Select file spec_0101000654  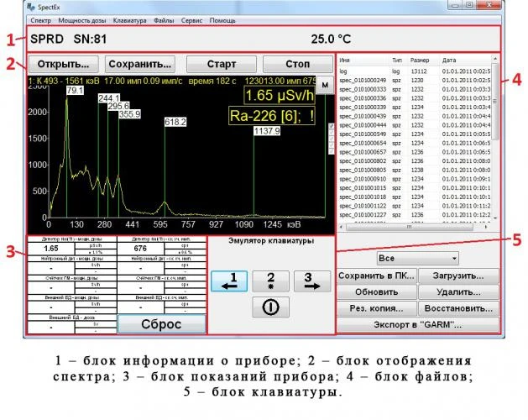coord(415,144)
